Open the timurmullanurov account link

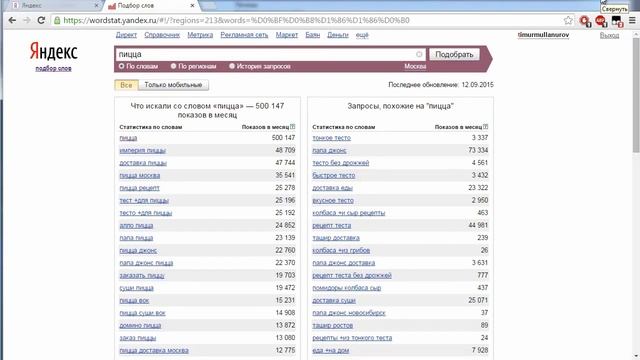pyautogui.click(x=543, y=35)
